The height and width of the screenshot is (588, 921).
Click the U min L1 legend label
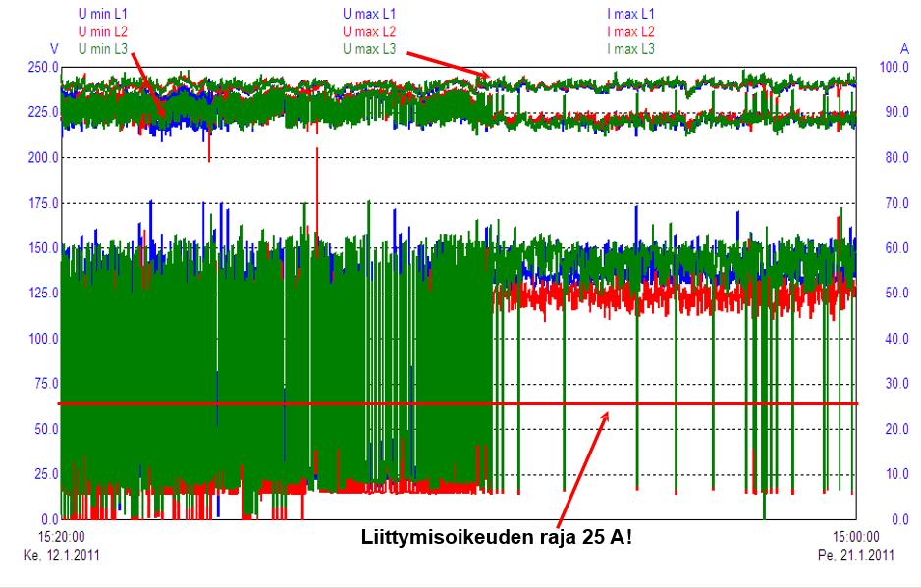[103, 14]
